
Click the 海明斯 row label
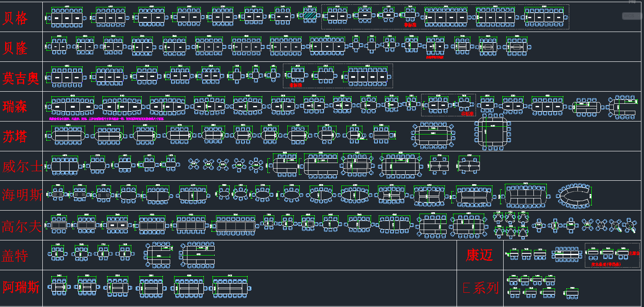22,195
